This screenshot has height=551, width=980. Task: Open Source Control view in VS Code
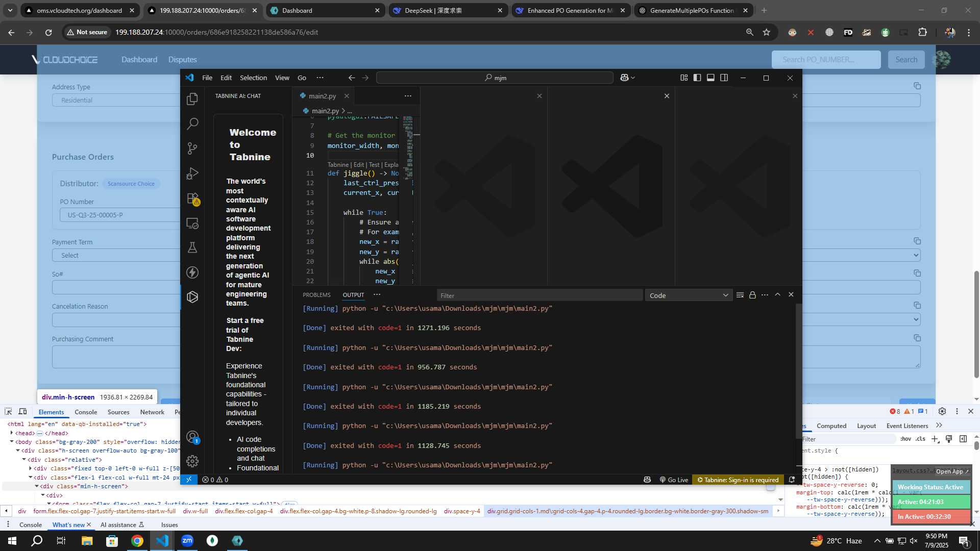pyautogui.click(x=192, y=148)
